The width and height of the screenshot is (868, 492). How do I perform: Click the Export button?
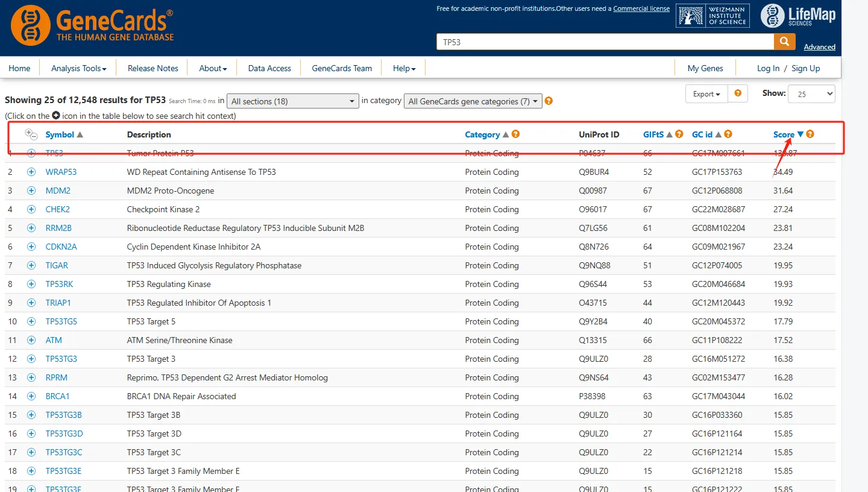click(706, 94)
